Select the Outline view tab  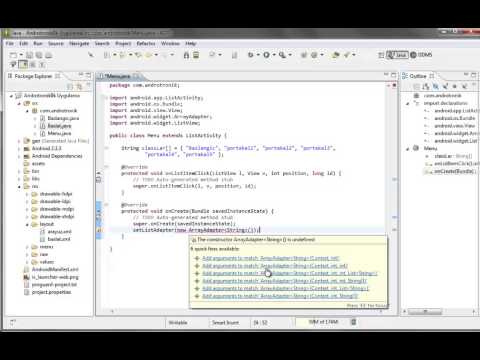pyautogui.click(x=418, y=76)
